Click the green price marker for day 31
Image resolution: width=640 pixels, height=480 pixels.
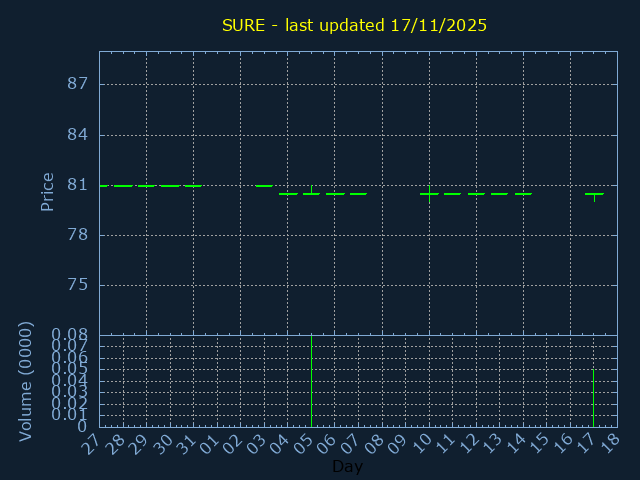193,186
